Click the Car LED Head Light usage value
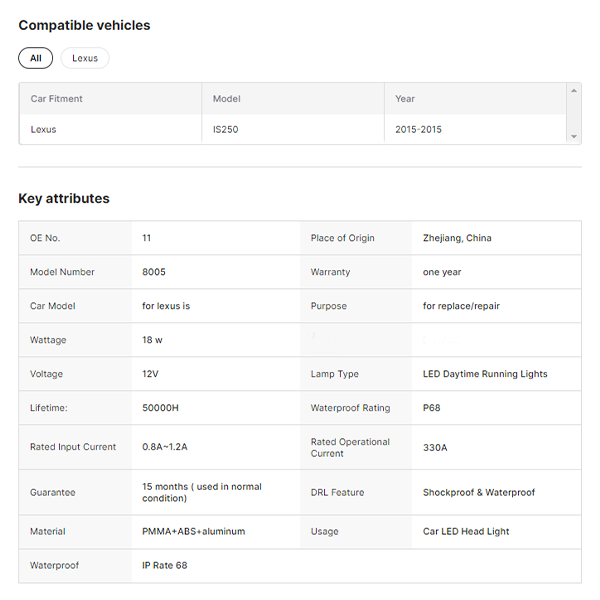The width and height of the screenshot is (600, 600). pyautogui.click(x=466, y=531)
